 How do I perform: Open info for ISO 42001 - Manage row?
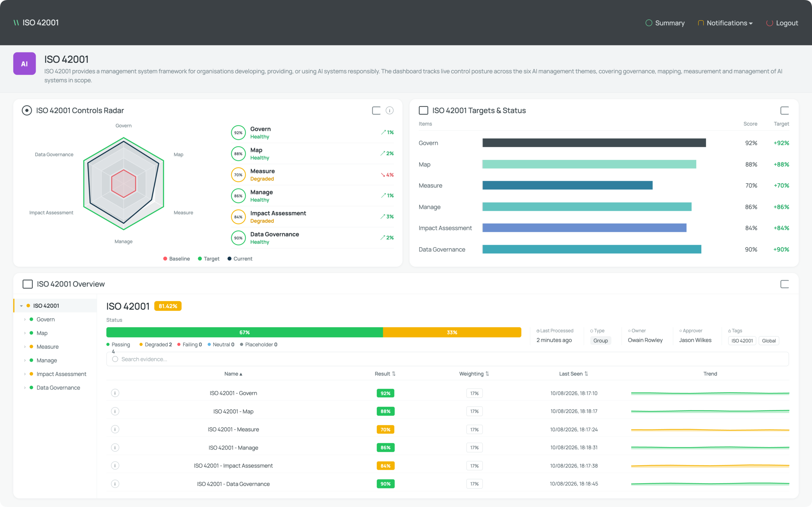[x=115, y=447]
